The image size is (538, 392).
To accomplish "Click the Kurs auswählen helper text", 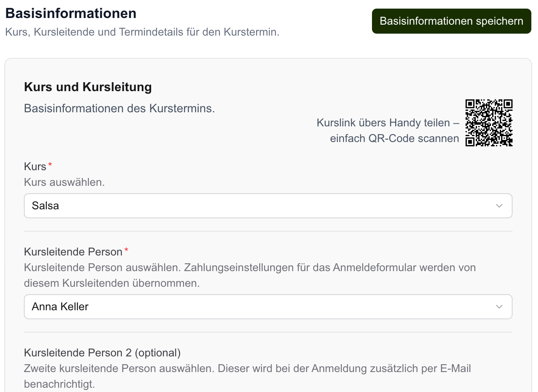I will (x=64, y=182).
